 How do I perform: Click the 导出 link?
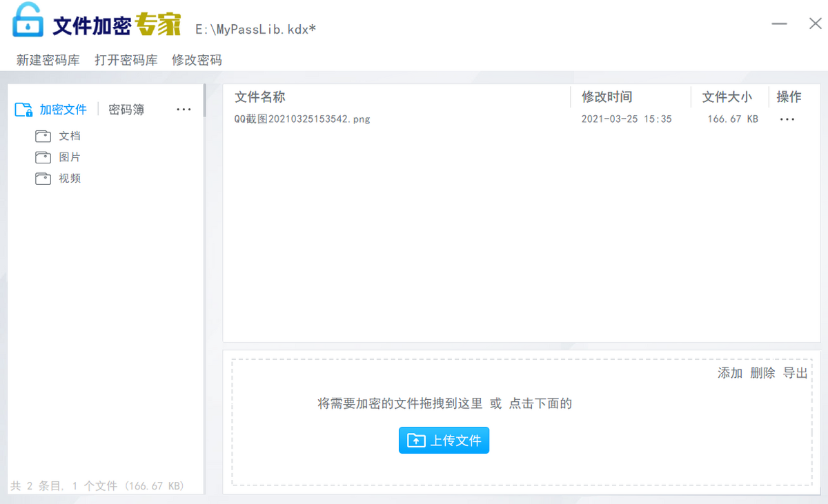click(795, 373)
